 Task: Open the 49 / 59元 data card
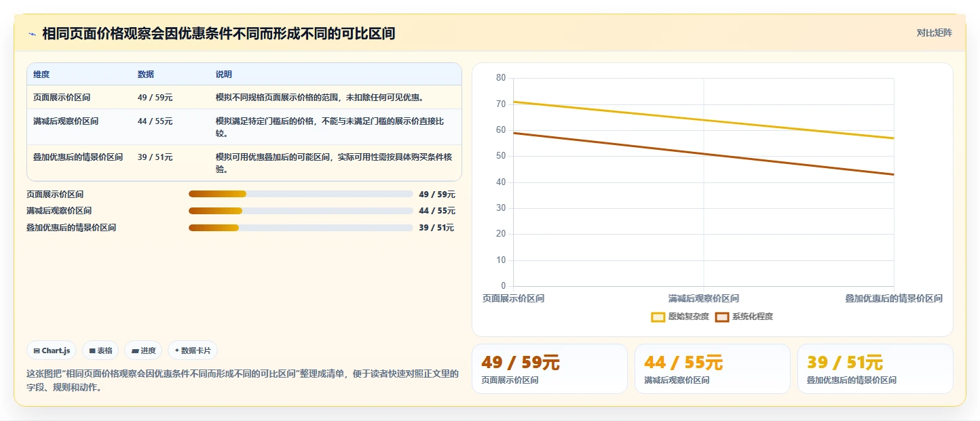(550, 369)
